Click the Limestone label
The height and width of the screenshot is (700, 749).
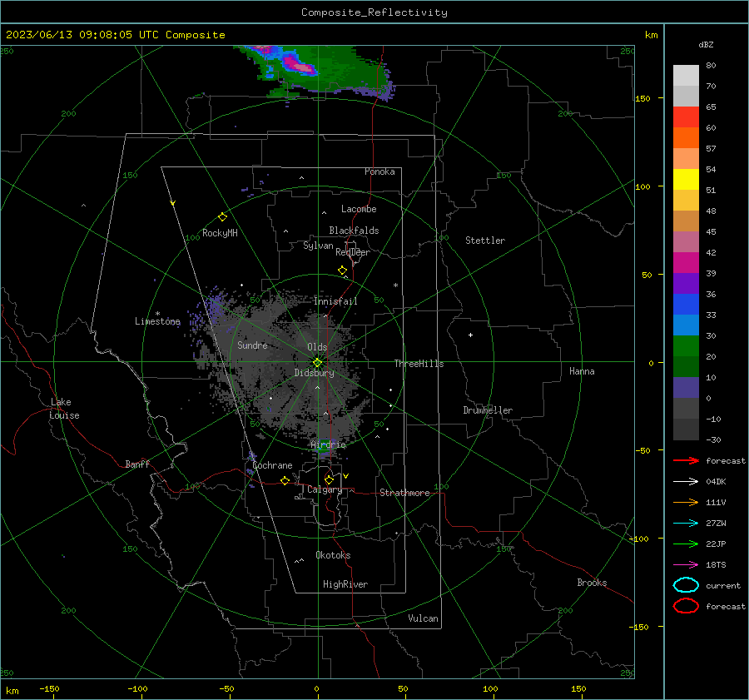point(157,321)
